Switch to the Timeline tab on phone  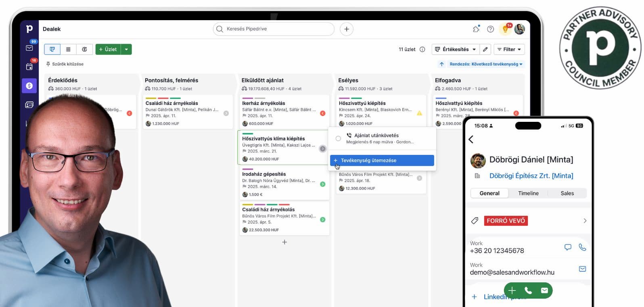pos(528,193)
